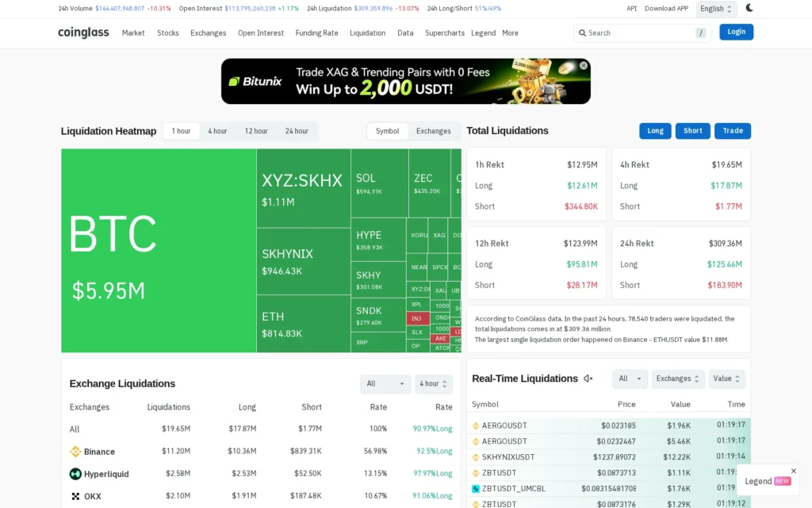The width and height of the screenshot is (812, 508).
Task: Toggle dark mode moon icon
Action: 749,8
